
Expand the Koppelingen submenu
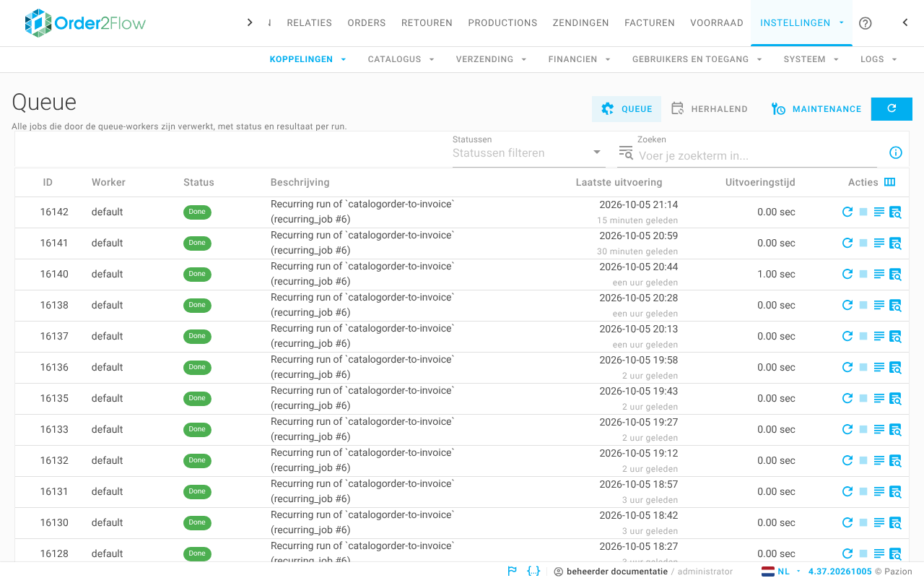pyautogui.click(x=308, y=59)
